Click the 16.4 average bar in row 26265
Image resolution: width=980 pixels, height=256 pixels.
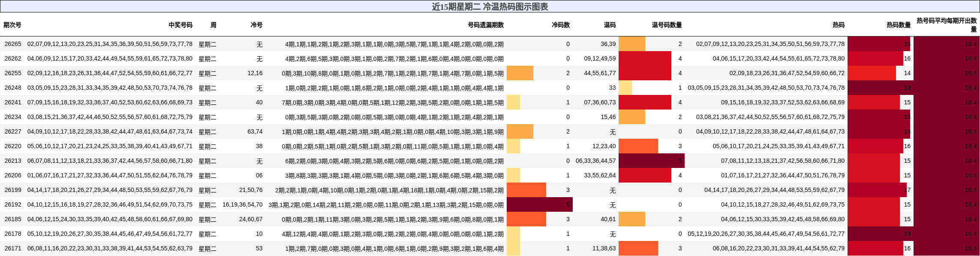click(947, 44)
